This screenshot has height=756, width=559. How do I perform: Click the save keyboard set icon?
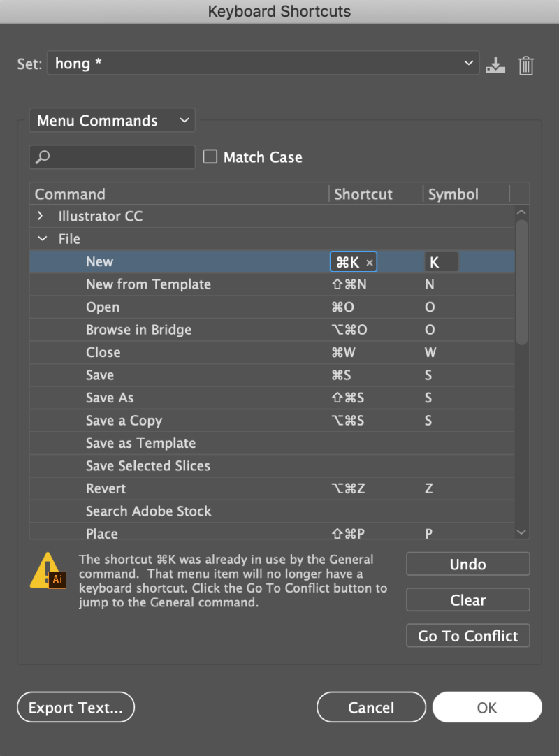coord(495,65)
